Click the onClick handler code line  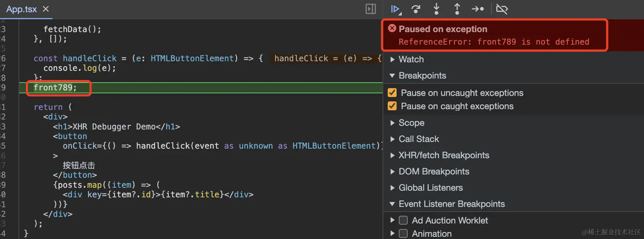point(222,146)
